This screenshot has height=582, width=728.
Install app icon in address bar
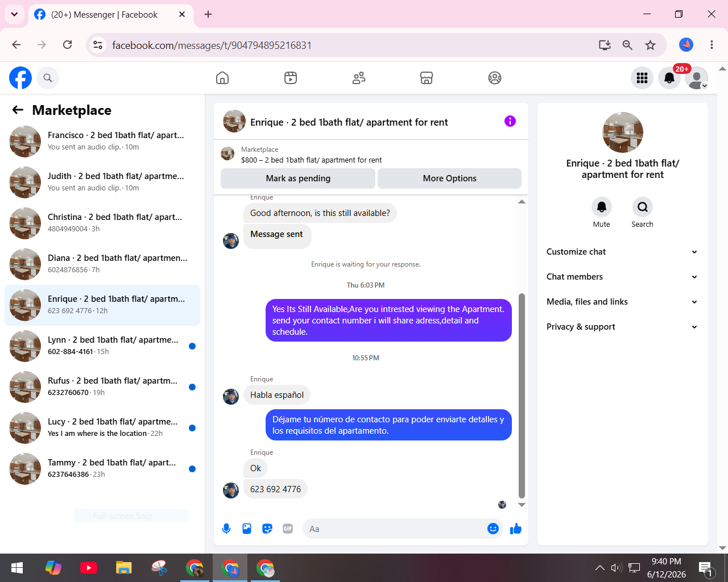(605, 45)
